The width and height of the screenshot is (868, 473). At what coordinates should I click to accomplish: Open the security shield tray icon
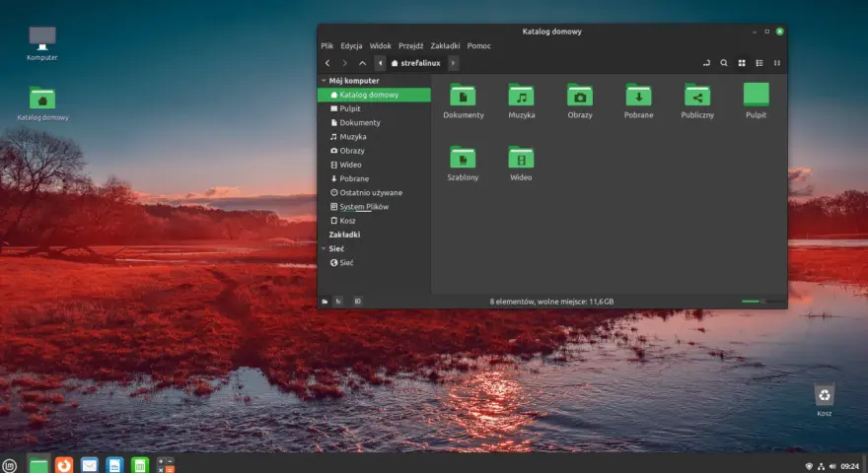809,466
